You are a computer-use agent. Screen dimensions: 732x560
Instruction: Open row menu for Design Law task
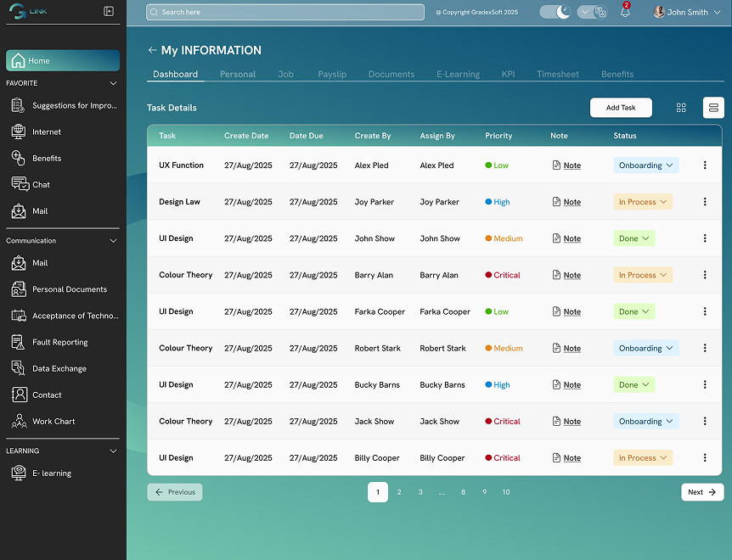point(705,201)
